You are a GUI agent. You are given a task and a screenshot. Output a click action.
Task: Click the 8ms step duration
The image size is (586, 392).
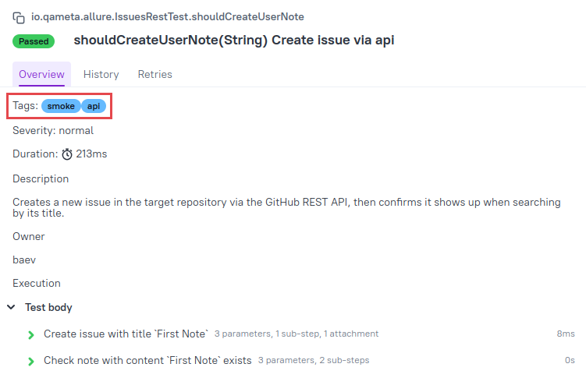tap(566, 334)
